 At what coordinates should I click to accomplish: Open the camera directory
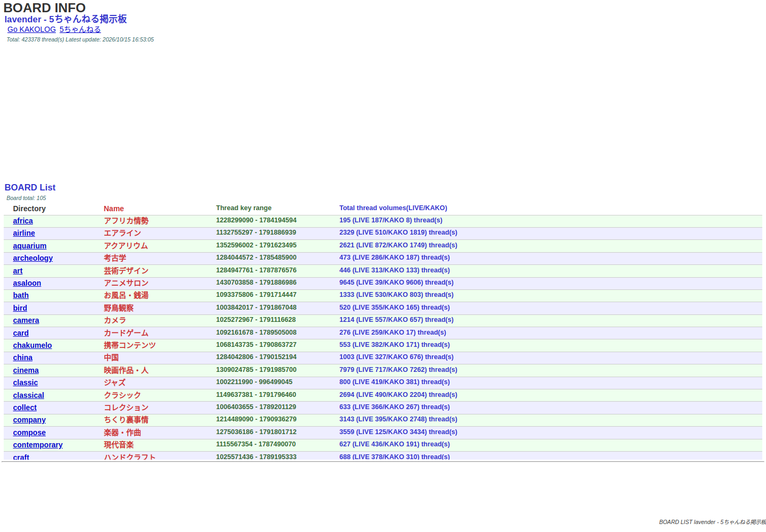[26, 320]
